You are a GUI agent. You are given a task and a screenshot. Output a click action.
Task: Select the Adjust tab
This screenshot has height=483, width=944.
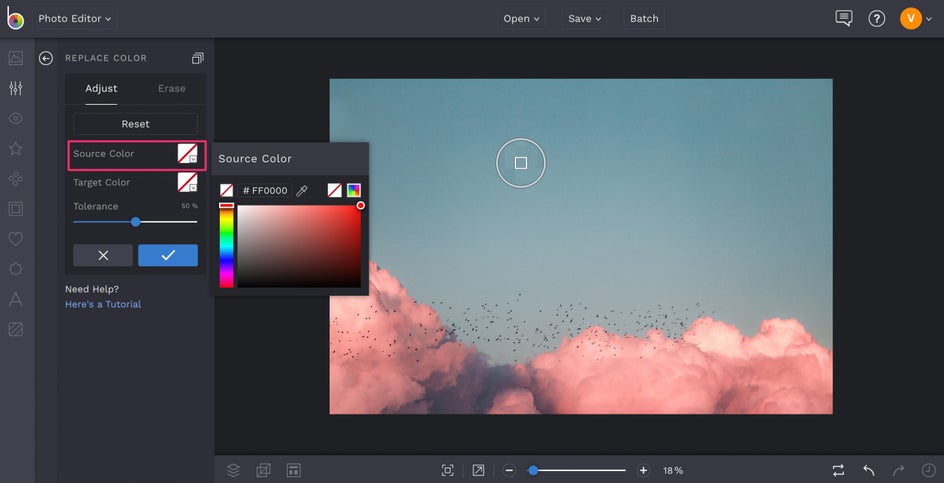(x=101, y=88)
